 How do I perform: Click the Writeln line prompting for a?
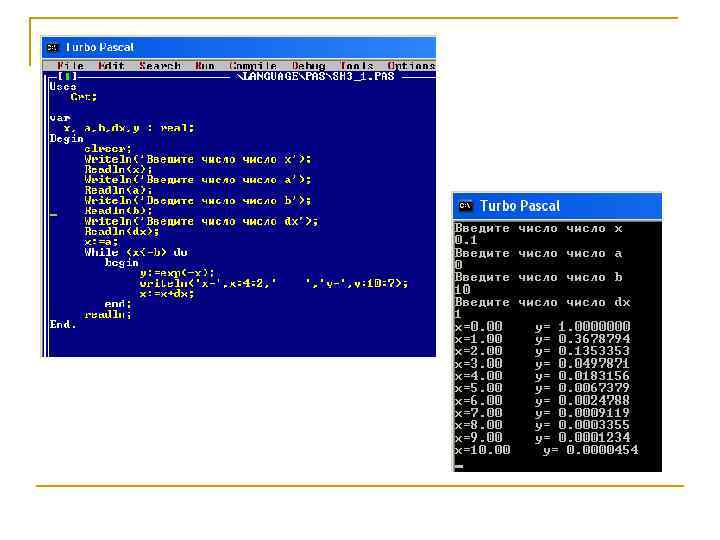tap(198, 180)
